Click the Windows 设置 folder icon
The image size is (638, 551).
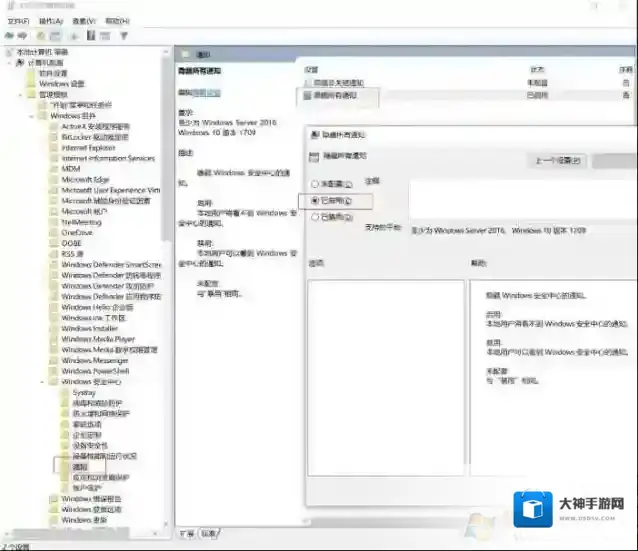click(31, 84)
